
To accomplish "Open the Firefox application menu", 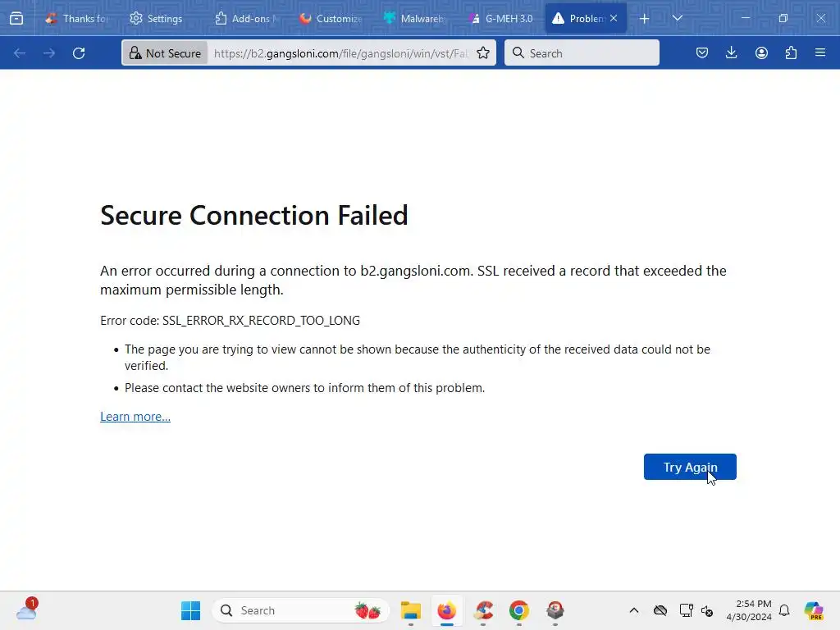I will pos(820,53).
